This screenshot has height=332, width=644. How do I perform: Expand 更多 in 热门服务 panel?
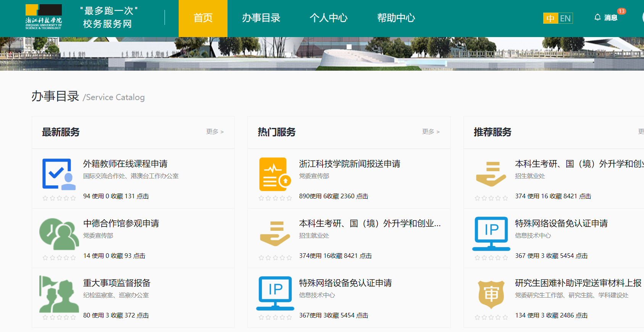(431, 131)
